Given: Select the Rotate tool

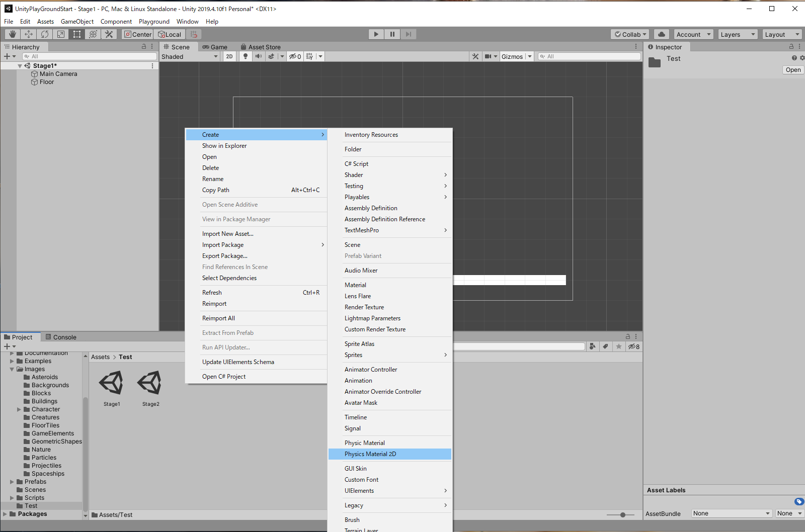Looking at the screenshot, I should [45, 34].
